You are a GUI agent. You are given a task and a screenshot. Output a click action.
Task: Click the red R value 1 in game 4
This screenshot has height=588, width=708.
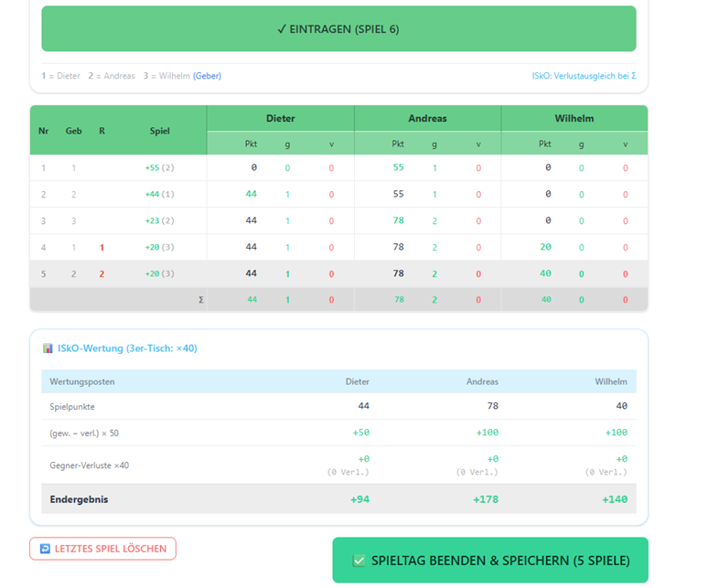point(102,247)
